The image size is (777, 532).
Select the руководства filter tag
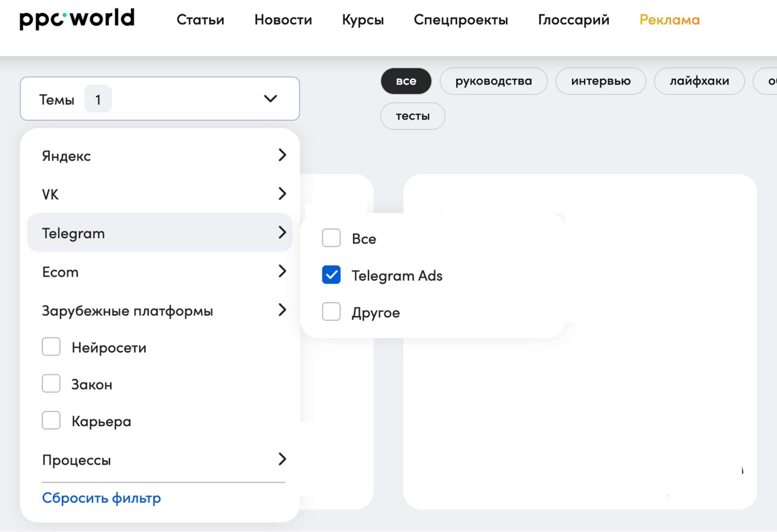[x=494, y=81]
